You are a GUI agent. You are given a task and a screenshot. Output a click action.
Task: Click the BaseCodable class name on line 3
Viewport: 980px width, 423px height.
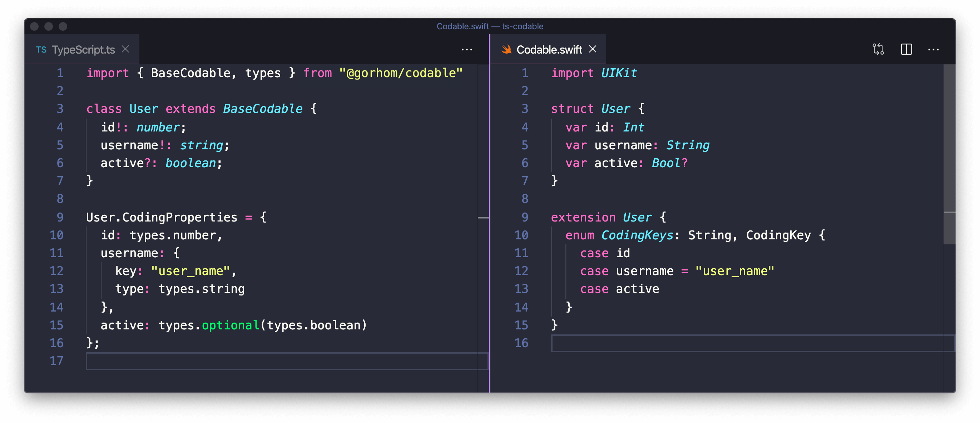click(262, 109)
